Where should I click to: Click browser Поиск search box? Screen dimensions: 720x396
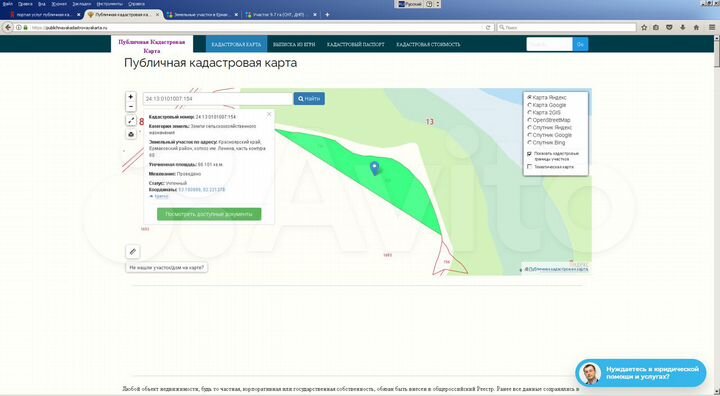coord(567,28)
